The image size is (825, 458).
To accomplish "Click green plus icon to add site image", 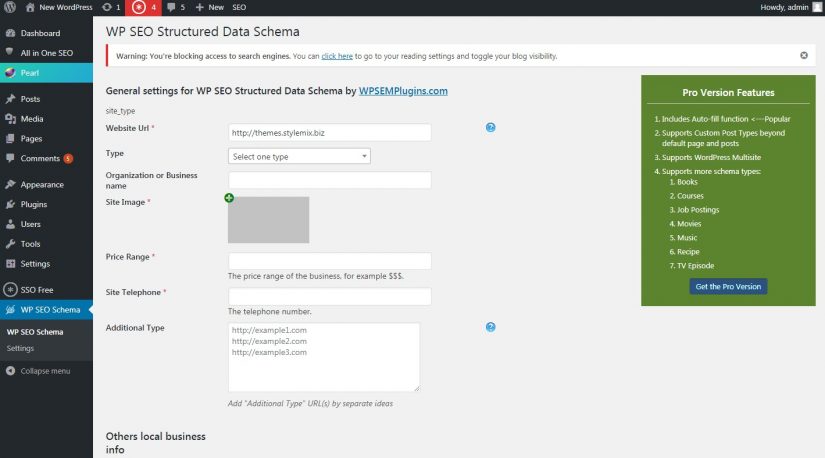I will (229, 198).
